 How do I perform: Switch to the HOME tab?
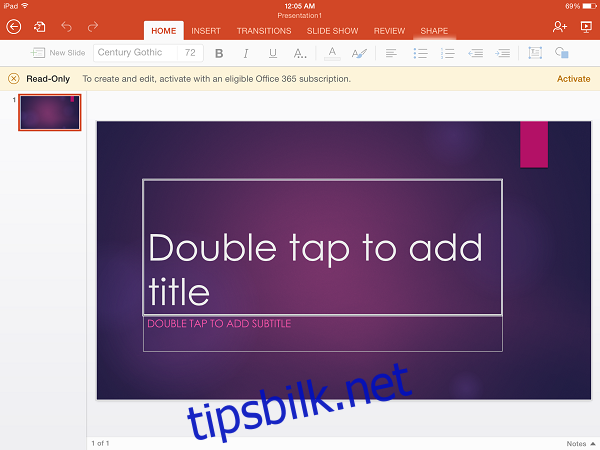tap(164, 31)
